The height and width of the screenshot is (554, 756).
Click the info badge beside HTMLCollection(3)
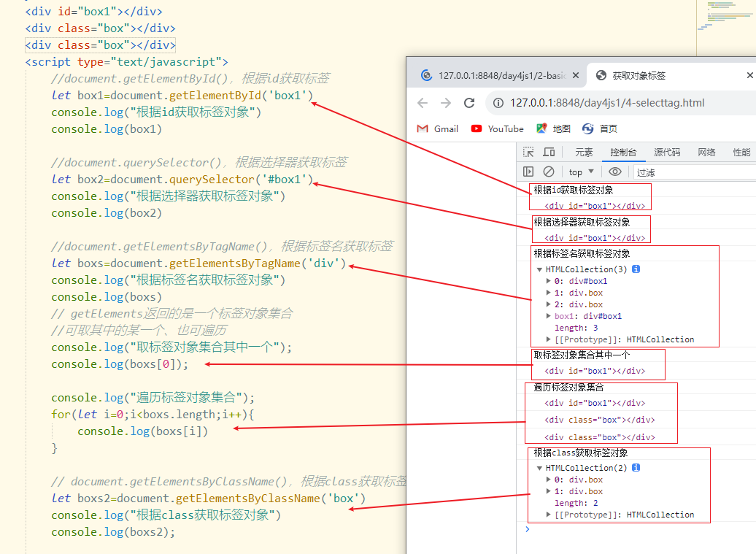[636, 269]
